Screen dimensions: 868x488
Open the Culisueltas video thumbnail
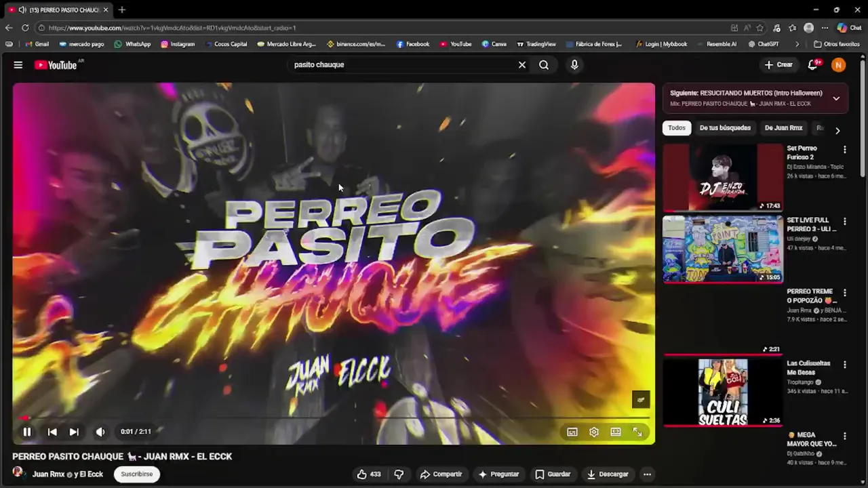pyautogui.click(x=723, y=392)
